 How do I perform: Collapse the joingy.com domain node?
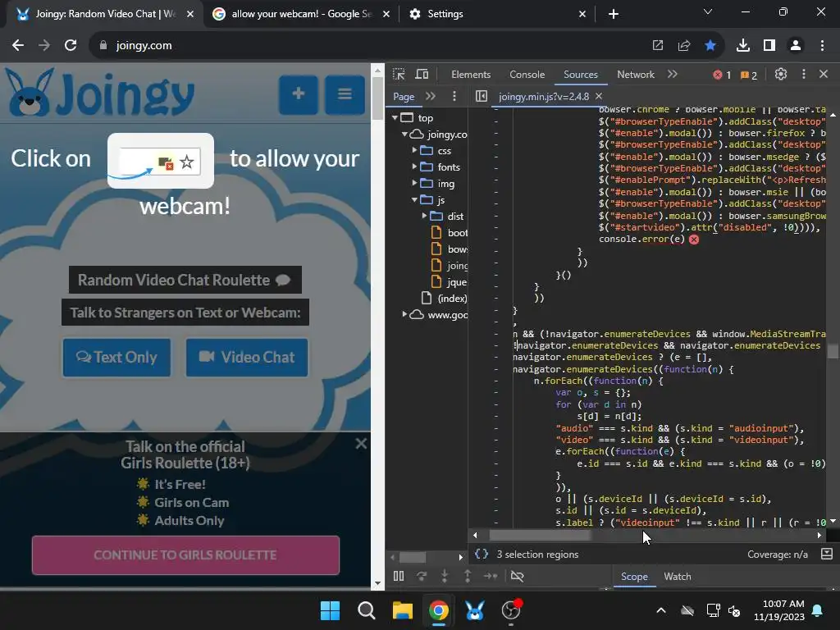click(405, 134)
